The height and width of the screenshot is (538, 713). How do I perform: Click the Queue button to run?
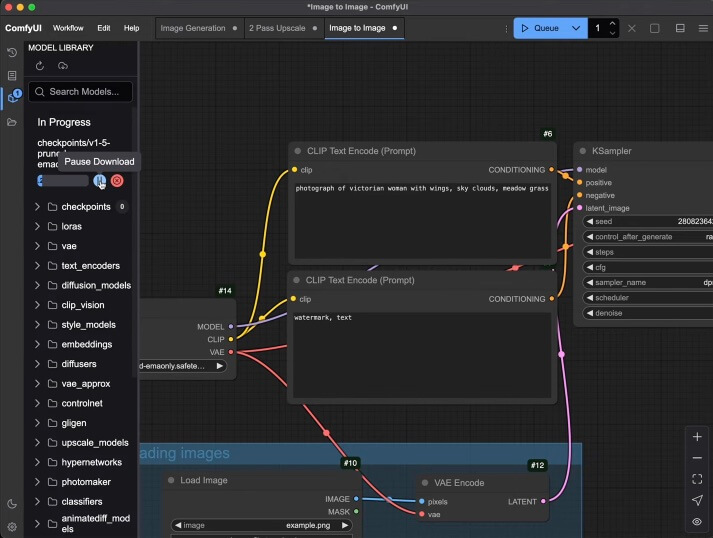[540, 28]
